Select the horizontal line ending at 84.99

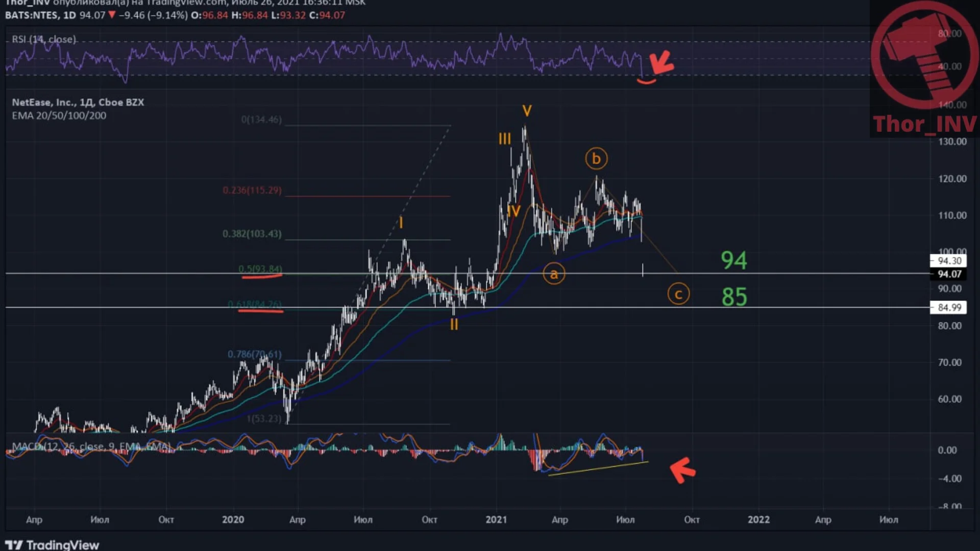[x=468, y=307]
